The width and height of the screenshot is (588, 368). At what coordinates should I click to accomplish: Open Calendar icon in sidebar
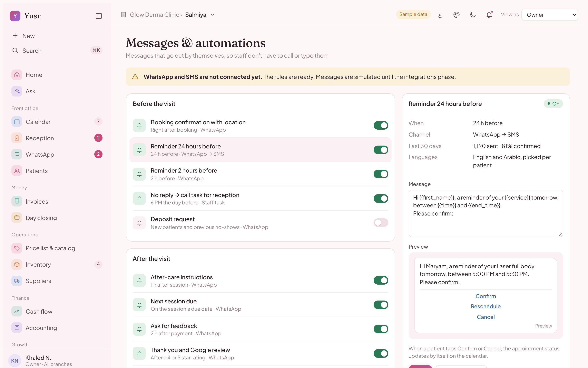click(x=17, y=122)
